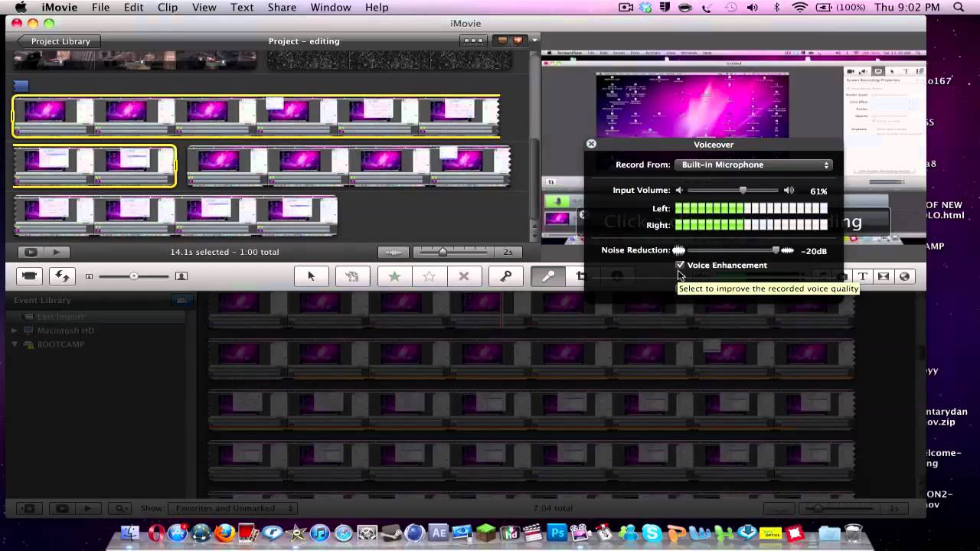Image resolution: width=980 pixels, height=551 pixels.
Task: Click the low volume speaker icon
Action: tap(678, 191)
